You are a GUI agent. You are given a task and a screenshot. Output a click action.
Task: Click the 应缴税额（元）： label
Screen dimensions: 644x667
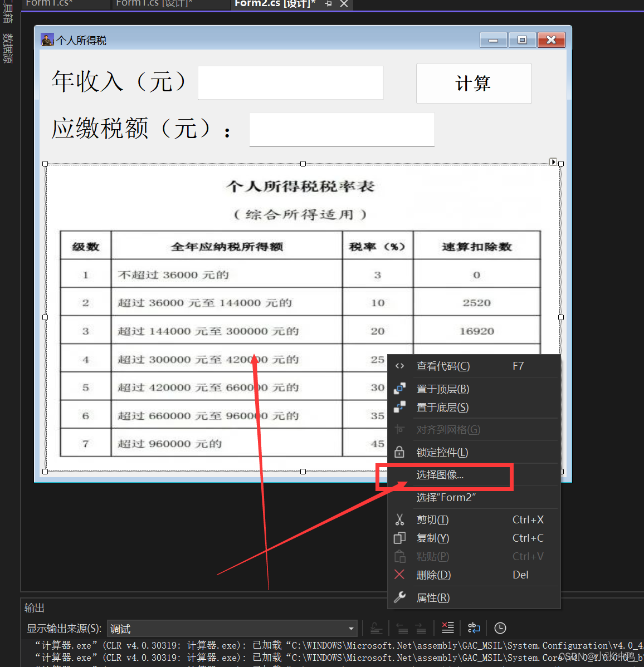click(142, 129)
